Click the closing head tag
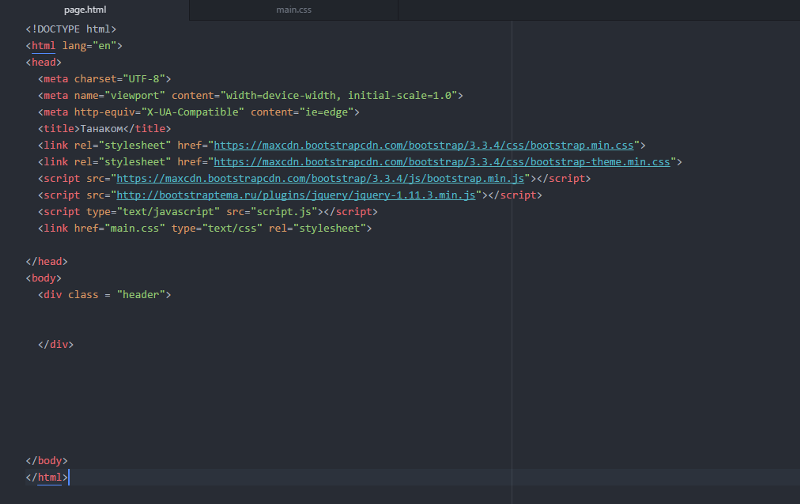The height and width of the screenshot is (504, 800). pos(46,262)
